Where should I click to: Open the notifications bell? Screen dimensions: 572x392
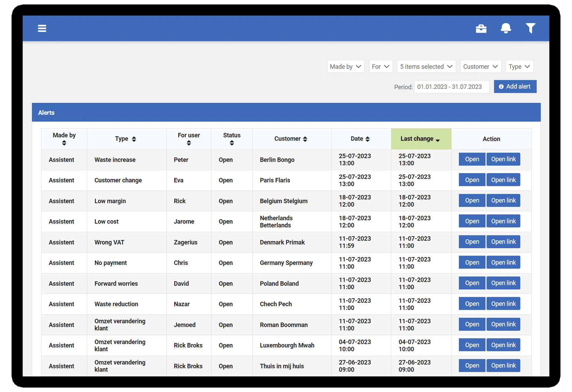pos(506,28)
